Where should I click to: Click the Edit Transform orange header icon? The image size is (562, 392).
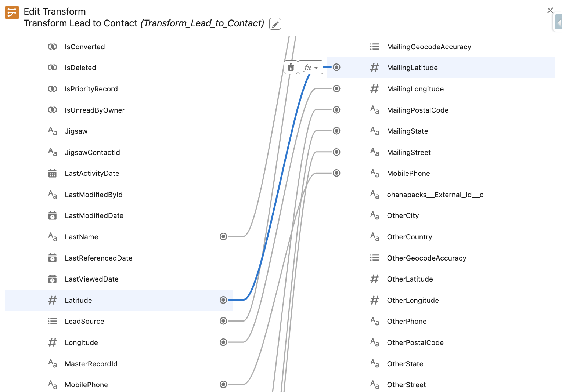(x=12, y=12)
